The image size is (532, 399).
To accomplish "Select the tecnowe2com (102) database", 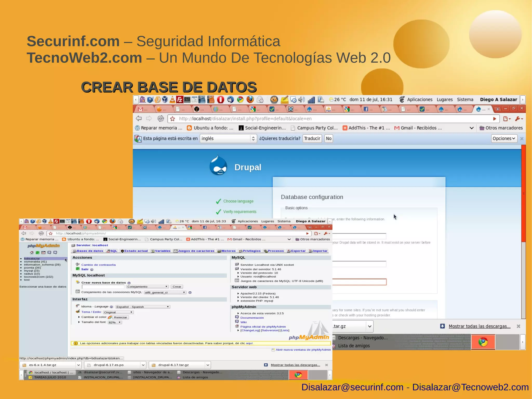I will click(38, 277).
